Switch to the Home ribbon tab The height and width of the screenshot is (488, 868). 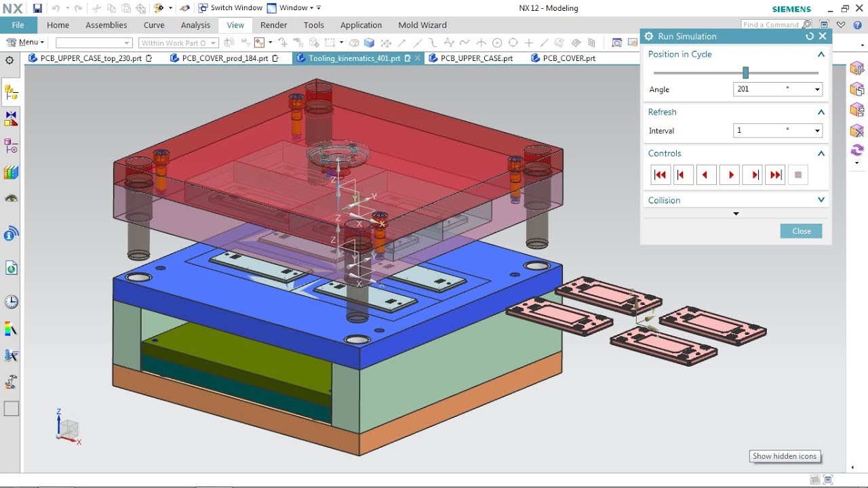point(58,25)
